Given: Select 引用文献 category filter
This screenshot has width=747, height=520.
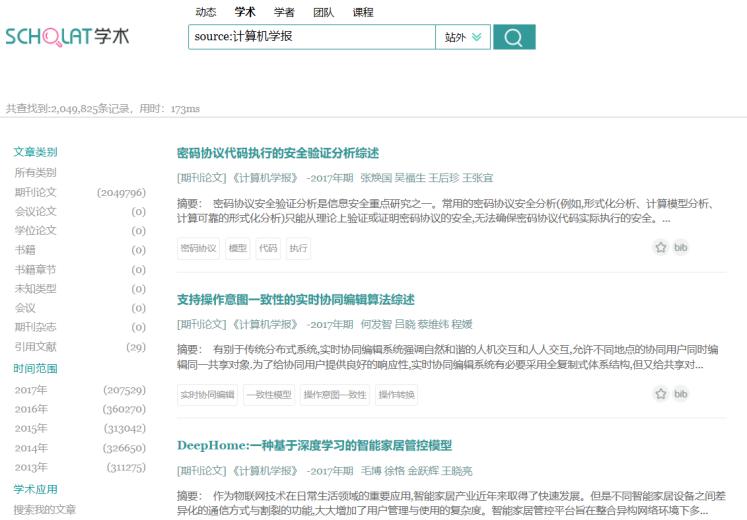Looking at the screenshot, I should click(36, 347).
